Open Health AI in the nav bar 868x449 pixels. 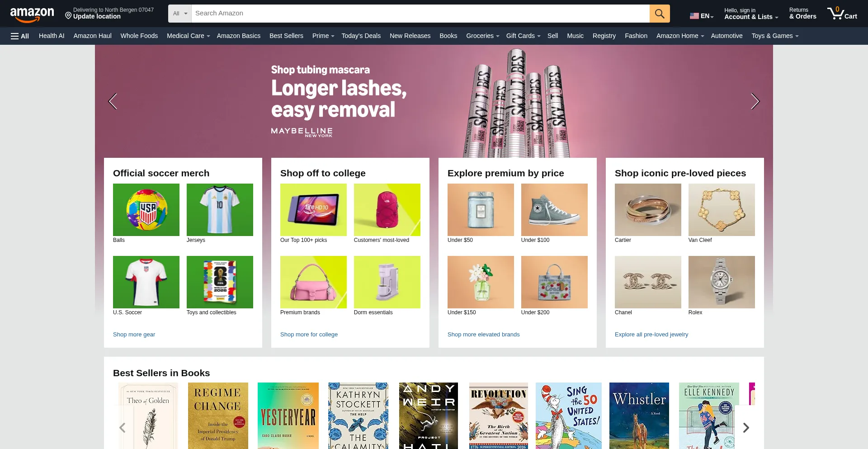pos(52,36)
